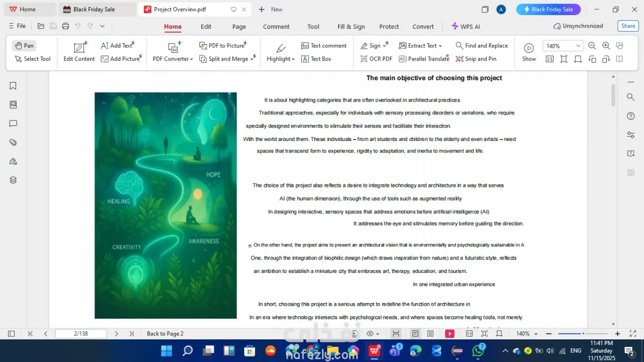Rotate the page clockwise
This screenshot has width=644, height=362.
(x=606, y=59)
